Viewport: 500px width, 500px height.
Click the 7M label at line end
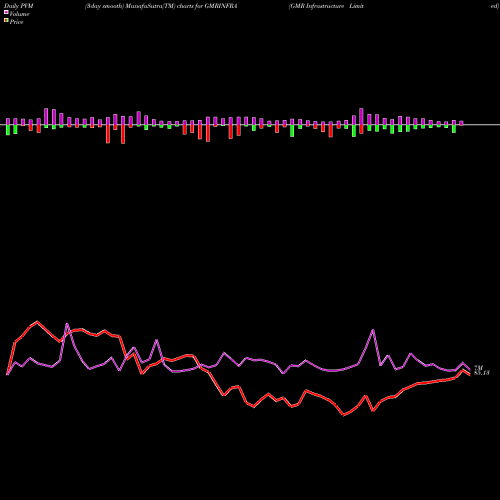[x=478, y=368]
